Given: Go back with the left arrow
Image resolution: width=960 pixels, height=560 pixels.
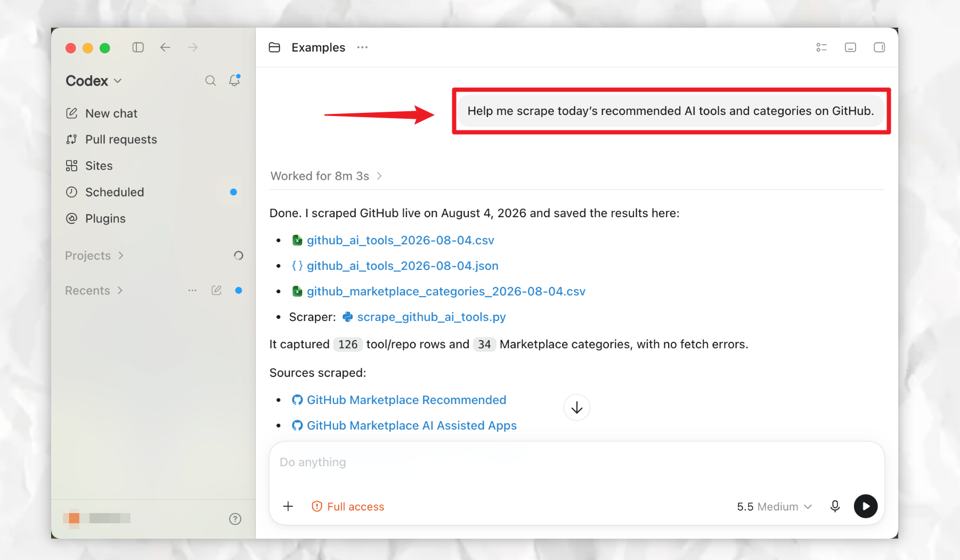Looking at the screenshot, I should point(165,47).
